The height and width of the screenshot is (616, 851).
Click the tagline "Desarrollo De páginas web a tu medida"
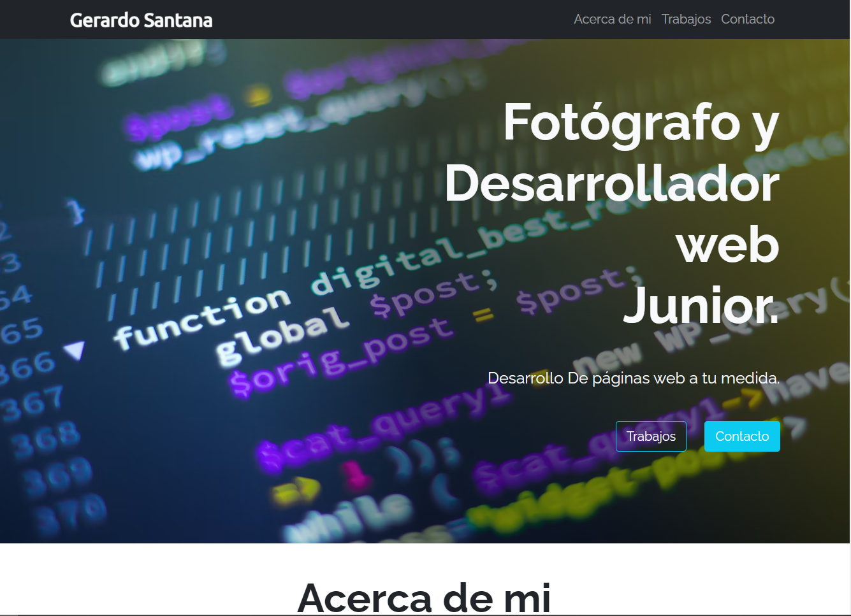click(x=633, y=377)
